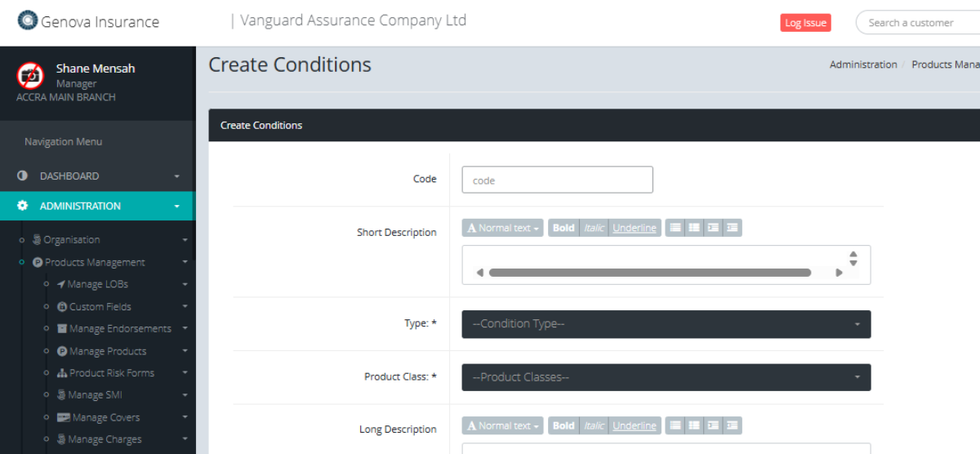Click the Genova Insurance logo
Screen dimensions: 980x454
(28, 20)
